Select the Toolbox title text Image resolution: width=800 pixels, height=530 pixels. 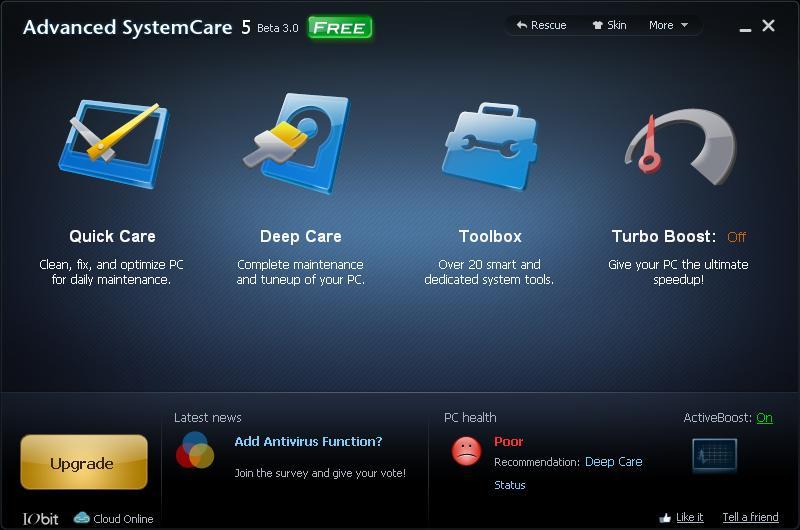tap(490, 236)
